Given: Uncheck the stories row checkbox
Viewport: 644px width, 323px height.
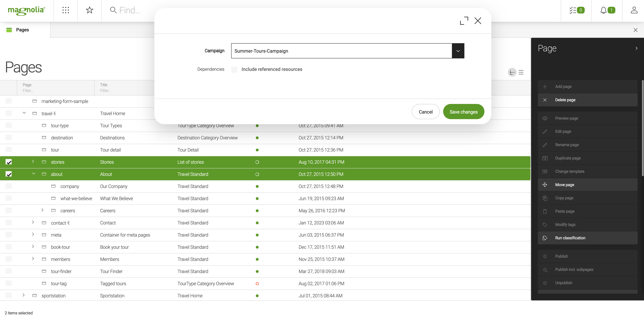Looking at the screenshot, I should click(8, 162).
